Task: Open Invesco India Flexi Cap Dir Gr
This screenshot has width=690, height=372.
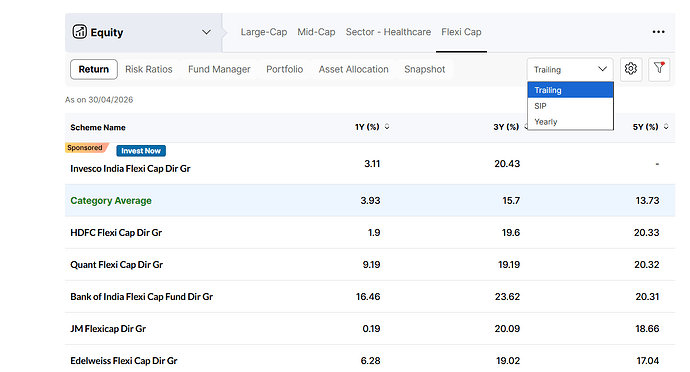Action: coord(130,169)
